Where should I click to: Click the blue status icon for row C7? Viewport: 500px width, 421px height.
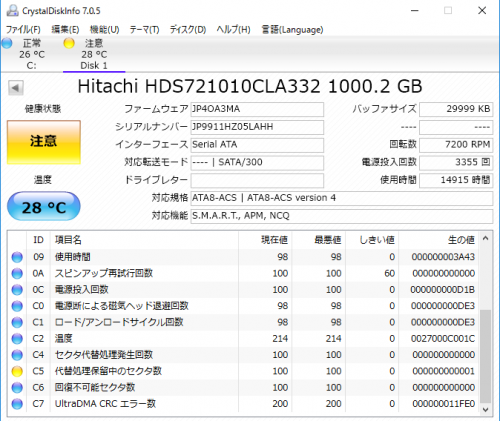coord(17,404)
